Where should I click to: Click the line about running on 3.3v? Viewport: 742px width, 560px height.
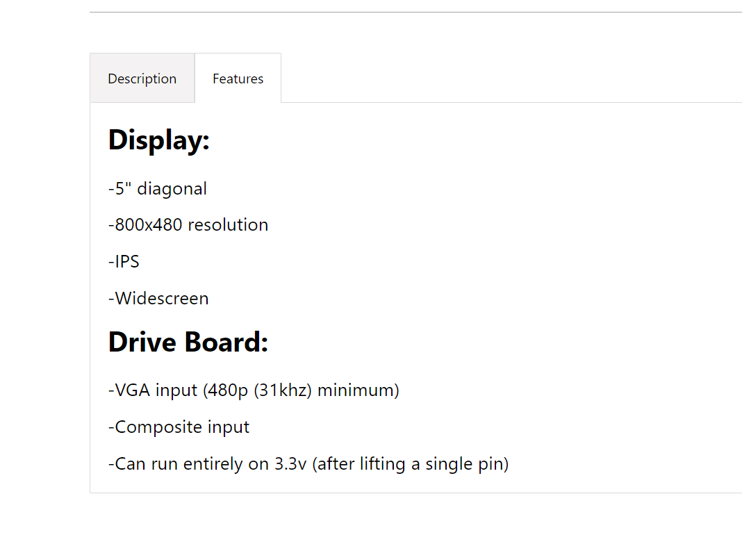(x=308, y=464)
